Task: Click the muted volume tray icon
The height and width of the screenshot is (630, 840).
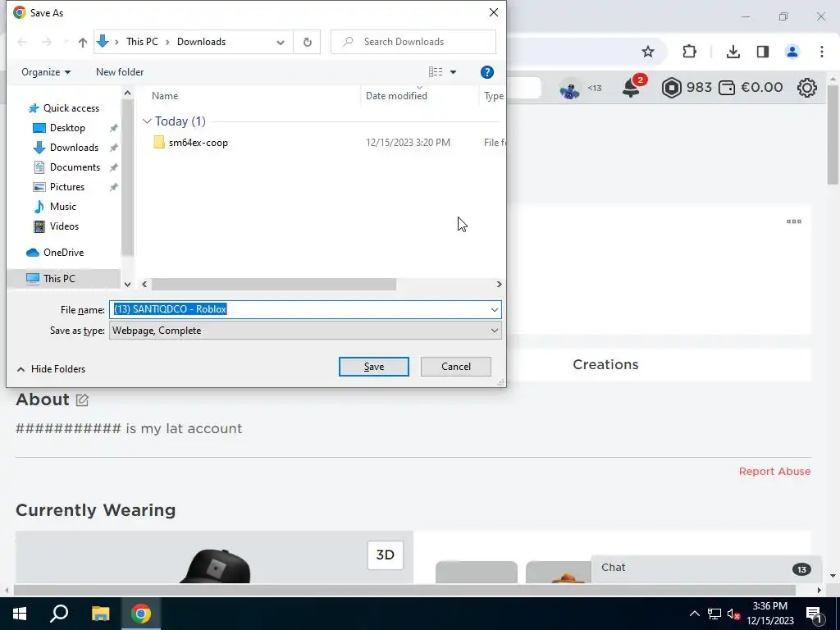Action: tap(734, 614)
